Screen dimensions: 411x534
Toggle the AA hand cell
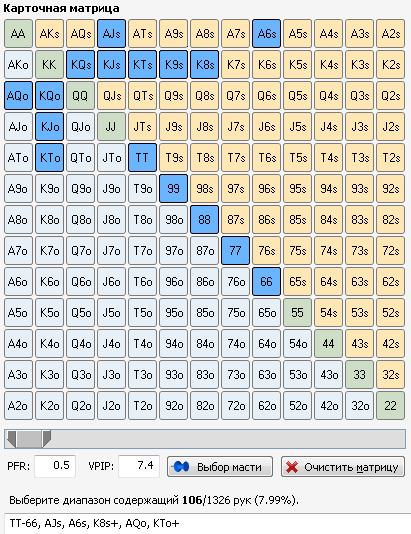pyautogui.click(x=18, y=33)
